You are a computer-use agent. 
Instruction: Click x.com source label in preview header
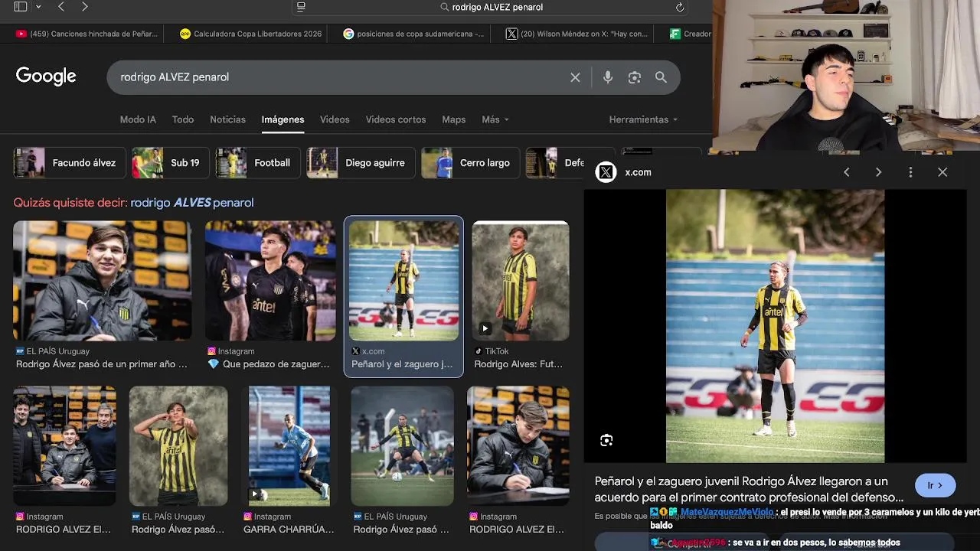(x=638, y=172)
